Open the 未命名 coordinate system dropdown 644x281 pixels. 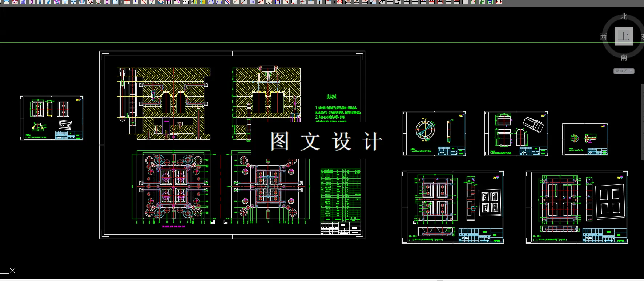click(624, 71)
